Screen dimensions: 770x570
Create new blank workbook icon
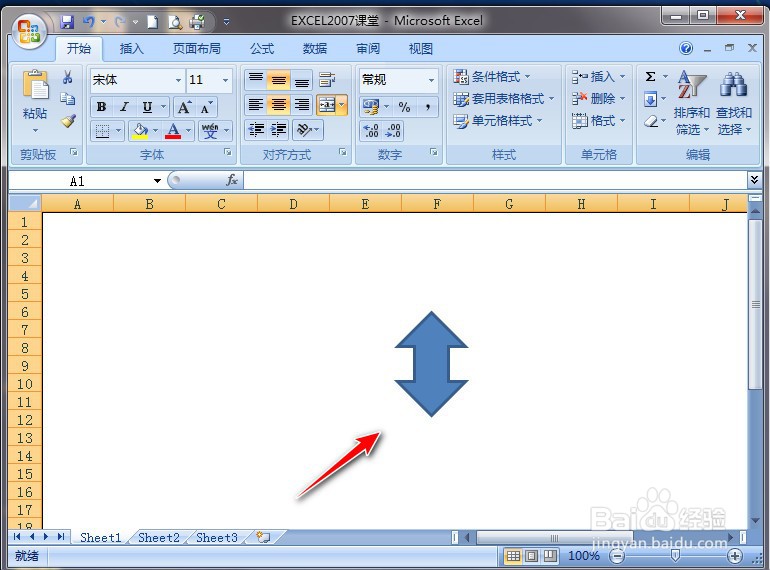(153, 22)
